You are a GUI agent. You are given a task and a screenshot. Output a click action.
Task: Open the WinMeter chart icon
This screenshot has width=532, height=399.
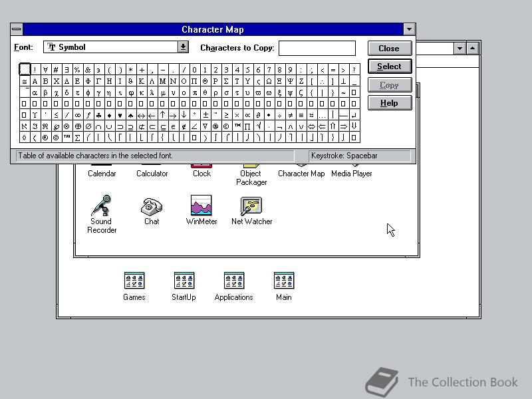point(201,205)
